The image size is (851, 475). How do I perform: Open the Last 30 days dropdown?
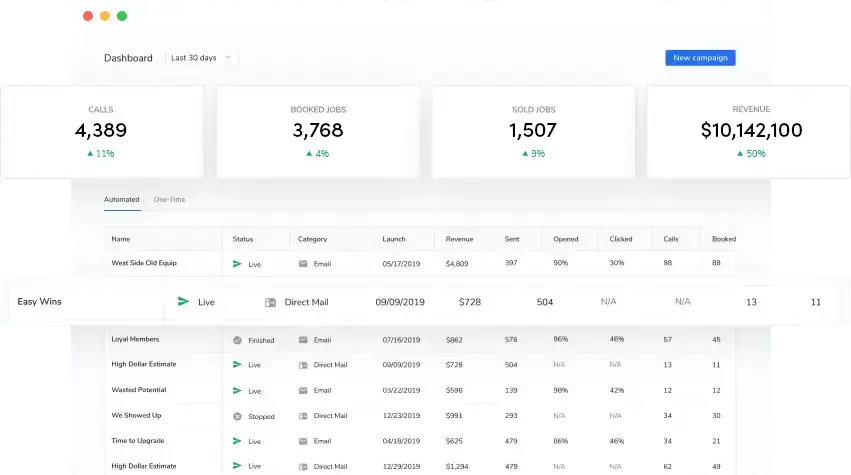[201, 58]
